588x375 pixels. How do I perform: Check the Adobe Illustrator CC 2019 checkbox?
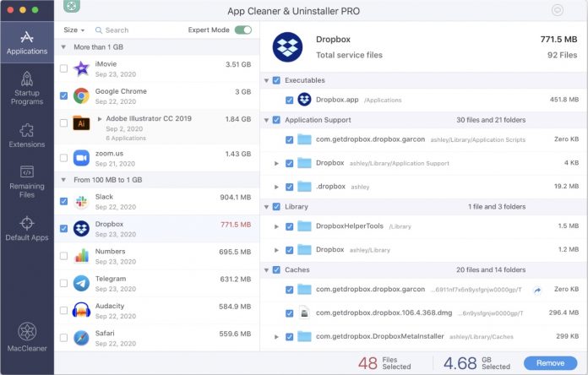(63, 123)
